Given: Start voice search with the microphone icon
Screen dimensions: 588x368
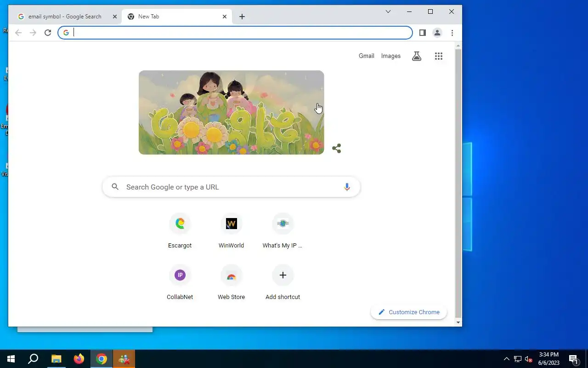Looking at the screenshot, I should [x=347, y=187].
